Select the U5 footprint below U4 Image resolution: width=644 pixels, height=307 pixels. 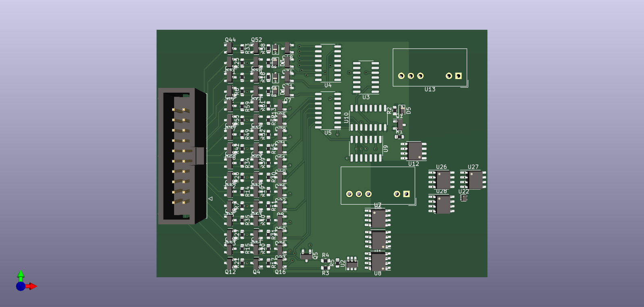pos(328,111)
